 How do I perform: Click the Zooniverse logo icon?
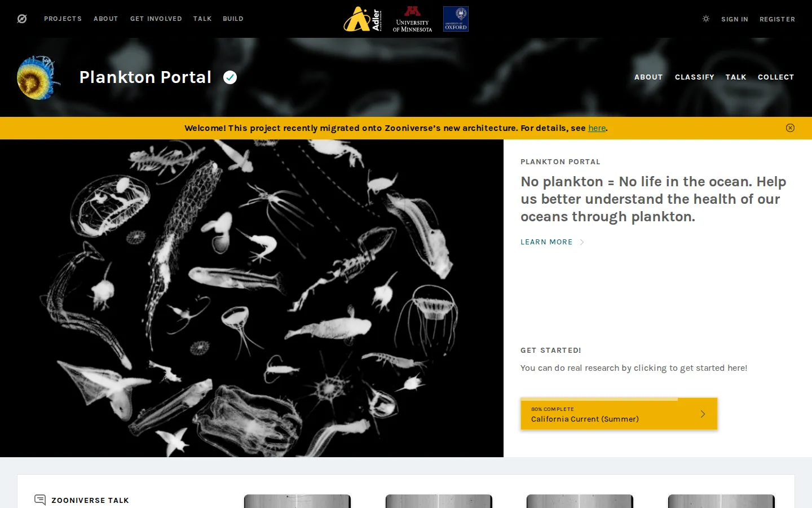coord(22,19)
